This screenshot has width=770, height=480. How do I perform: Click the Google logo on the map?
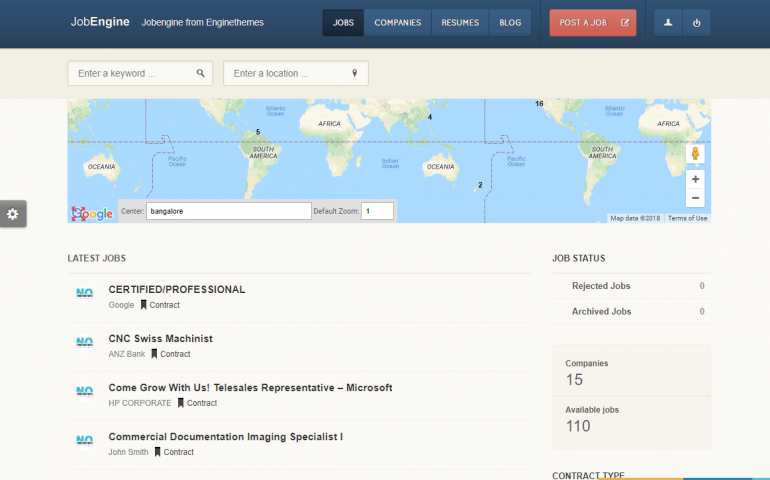pyautogui.click(x=92, y=213)
